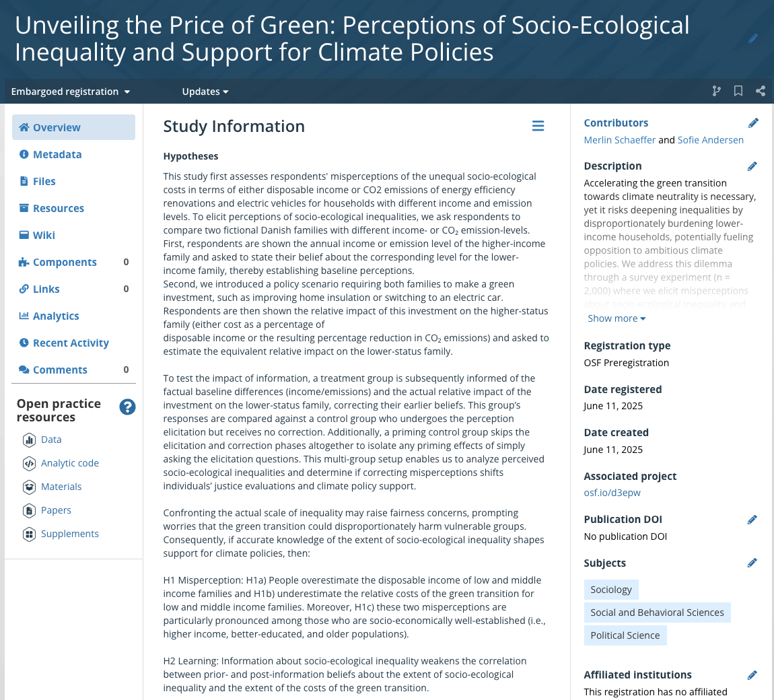Click the share icon in the top bar
774x700 pixels.
tap(761, 92)
